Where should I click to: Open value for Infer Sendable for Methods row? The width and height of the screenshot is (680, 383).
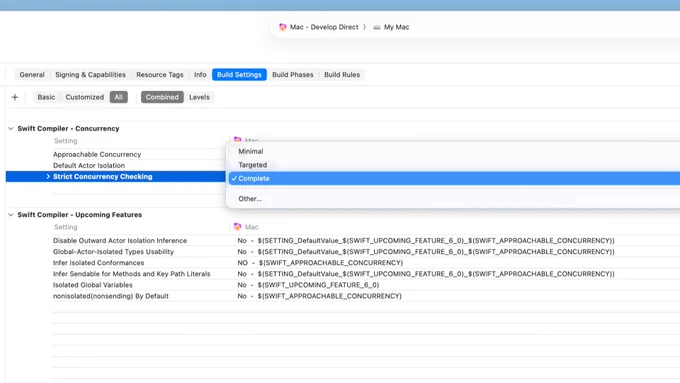coord(426,274)
